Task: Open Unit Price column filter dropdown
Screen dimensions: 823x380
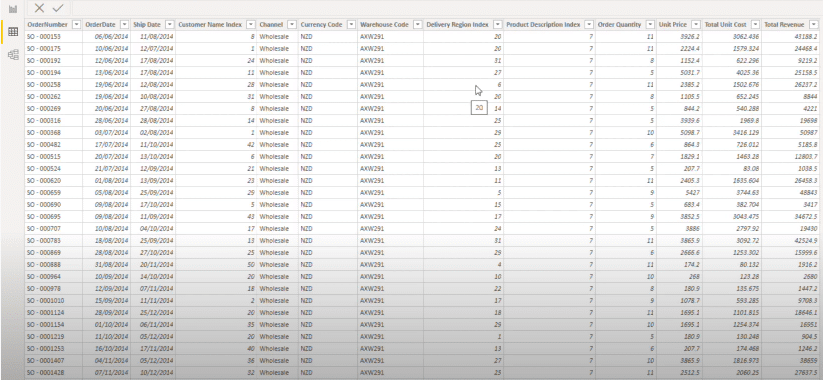Action: [696, 25]
